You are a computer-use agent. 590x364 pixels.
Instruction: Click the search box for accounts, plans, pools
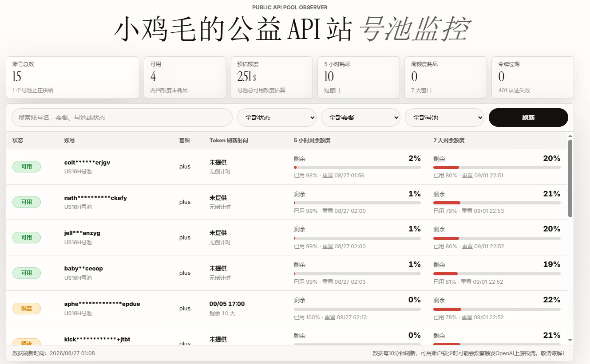(122, 117)
